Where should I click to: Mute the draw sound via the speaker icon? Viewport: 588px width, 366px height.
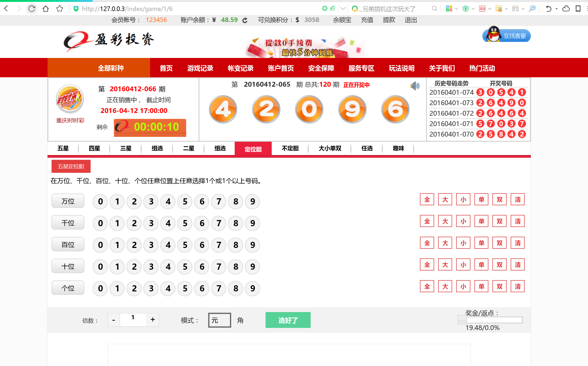click(x=415, y=85)
